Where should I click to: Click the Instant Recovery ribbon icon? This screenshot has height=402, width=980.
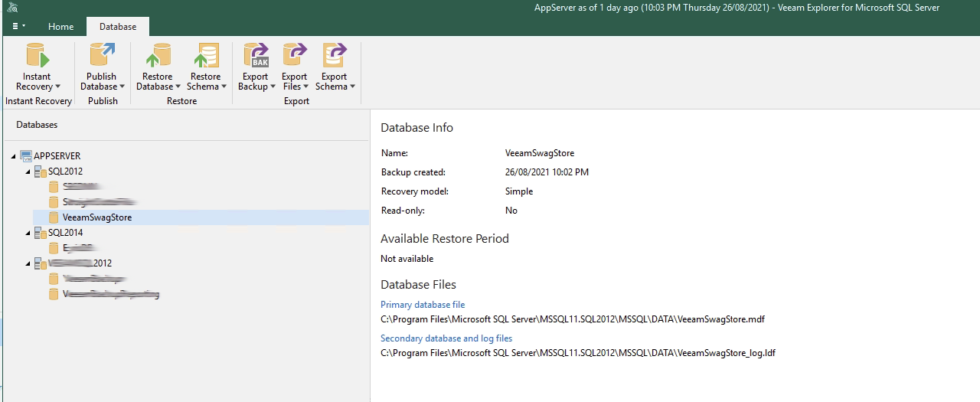click(37, 56)
